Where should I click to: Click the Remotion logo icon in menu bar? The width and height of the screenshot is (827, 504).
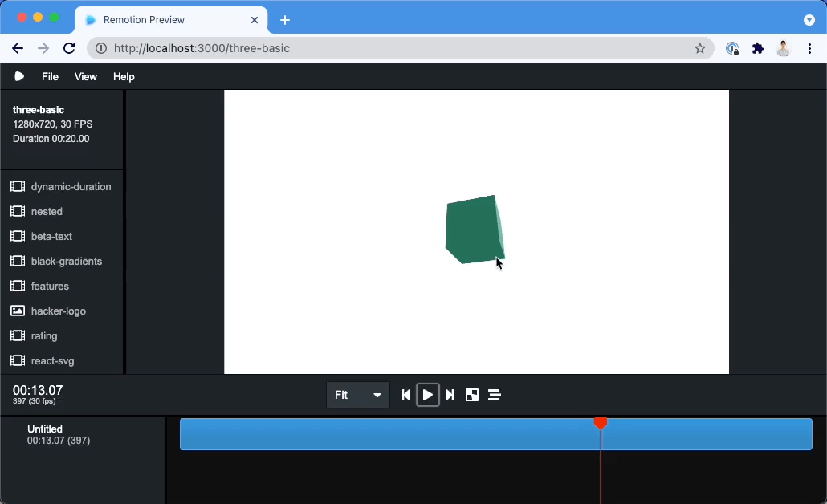tap(19, 77)
